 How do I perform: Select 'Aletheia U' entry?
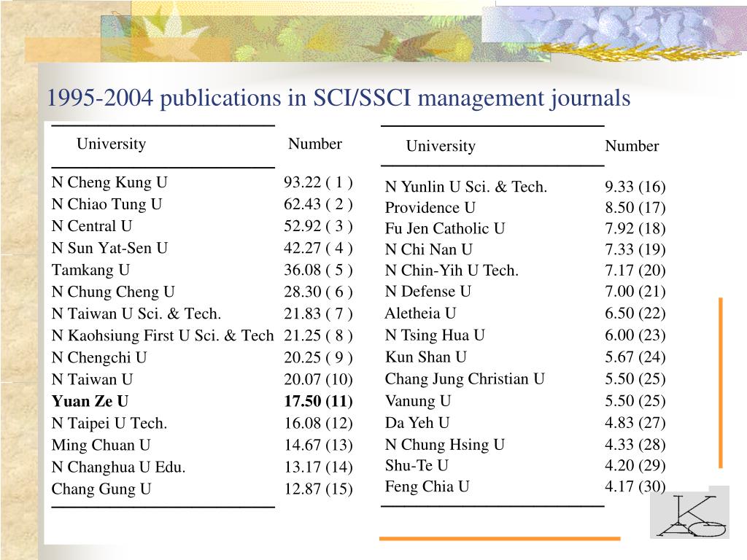421,314
